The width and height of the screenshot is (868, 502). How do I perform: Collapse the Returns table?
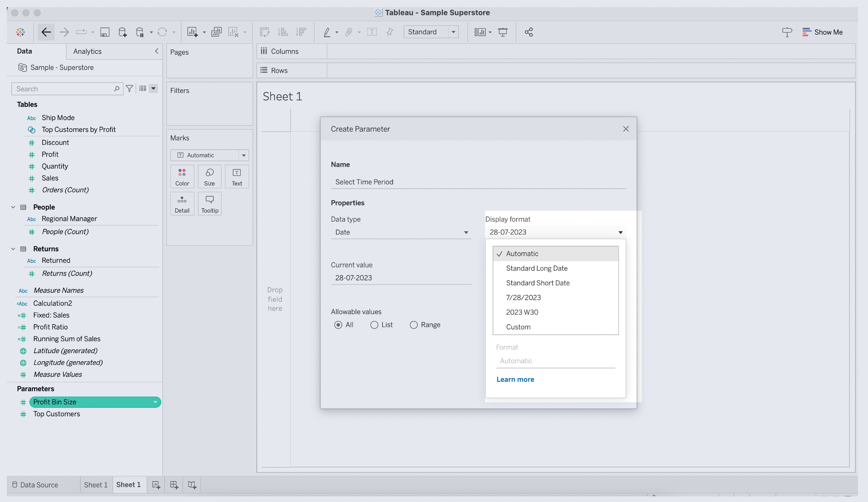tap(13, 249)
